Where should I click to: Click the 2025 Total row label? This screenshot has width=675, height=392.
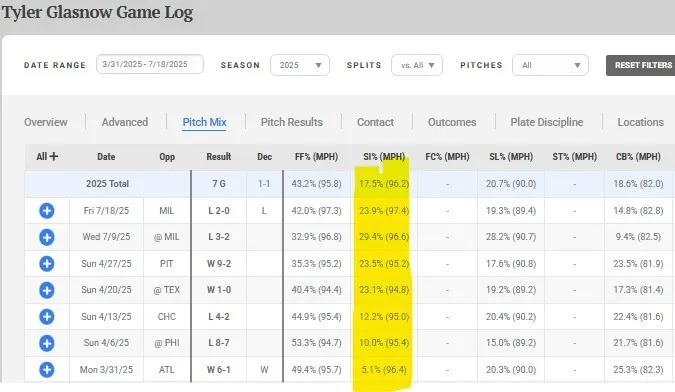click(x=107, y=184)
